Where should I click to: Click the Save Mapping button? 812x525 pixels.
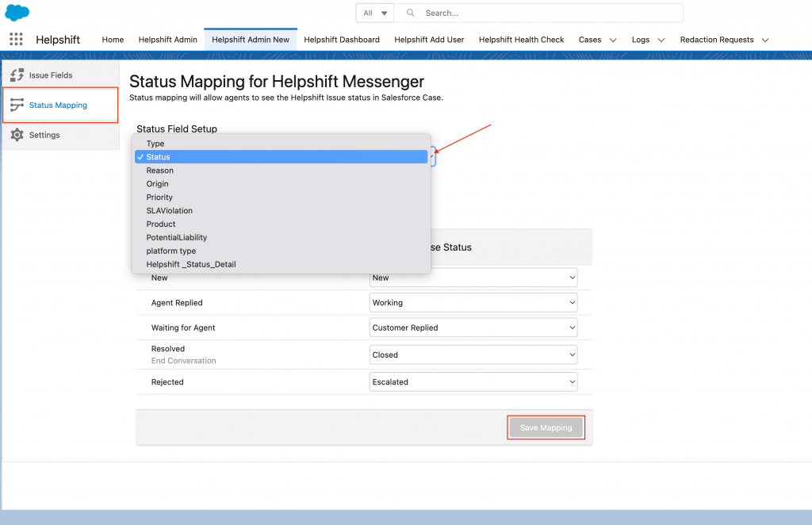point(546,427)
